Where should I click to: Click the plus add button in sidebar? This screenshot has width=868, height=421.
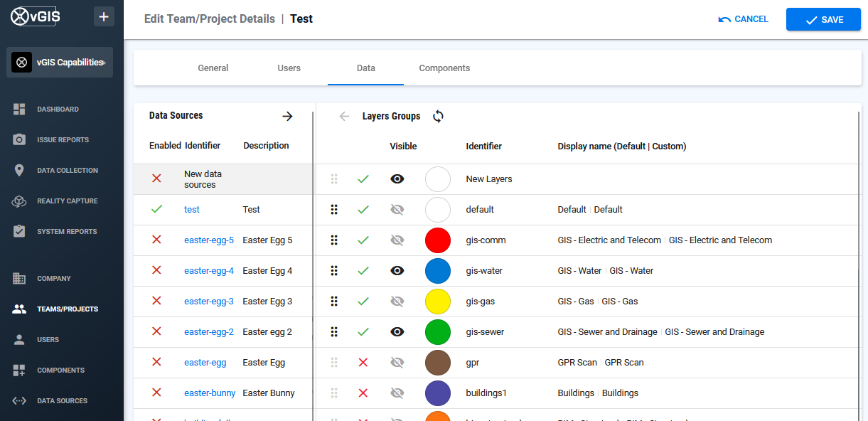[x=104, y=16]
